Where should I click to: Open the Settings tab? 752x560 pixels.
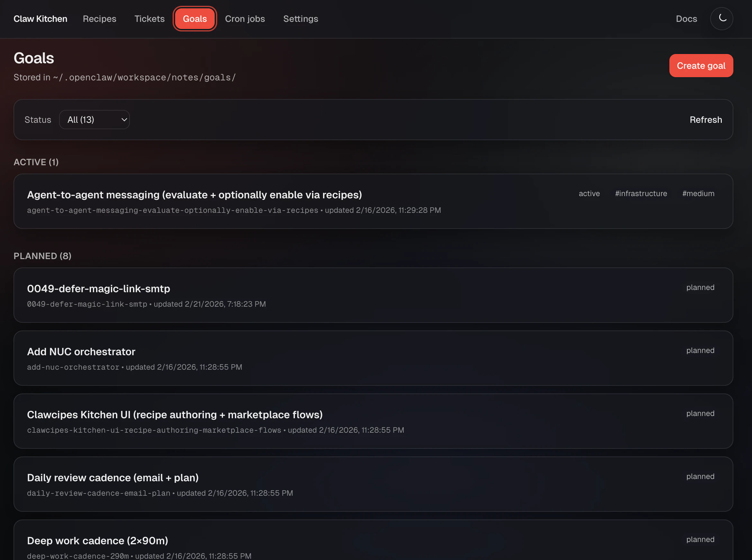tap(300, 19)
